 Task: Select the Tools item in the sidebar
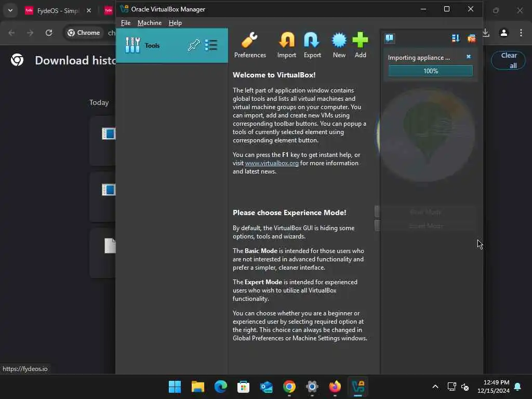(x=171, y=46)
